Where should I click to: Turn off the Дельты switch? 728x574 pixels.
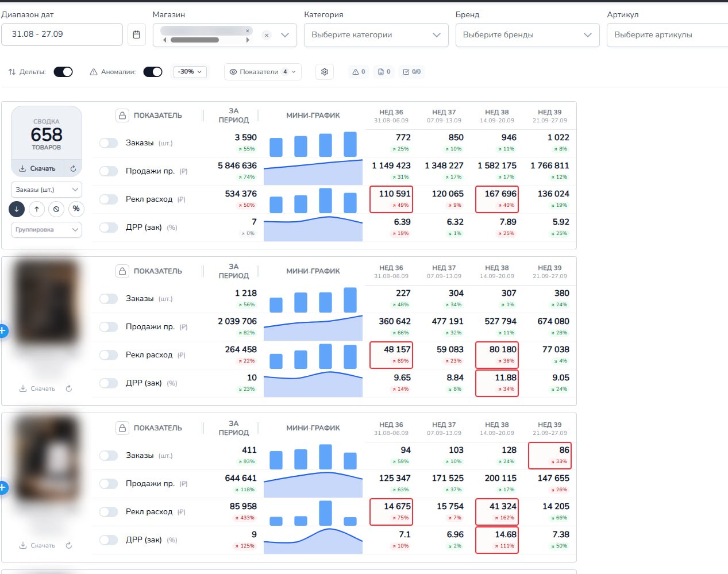pos(63,72)
